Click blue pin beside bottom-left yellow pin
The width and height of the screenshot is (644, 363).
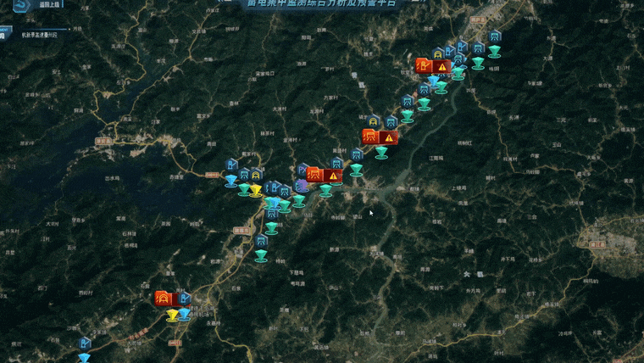click(185, 314)
